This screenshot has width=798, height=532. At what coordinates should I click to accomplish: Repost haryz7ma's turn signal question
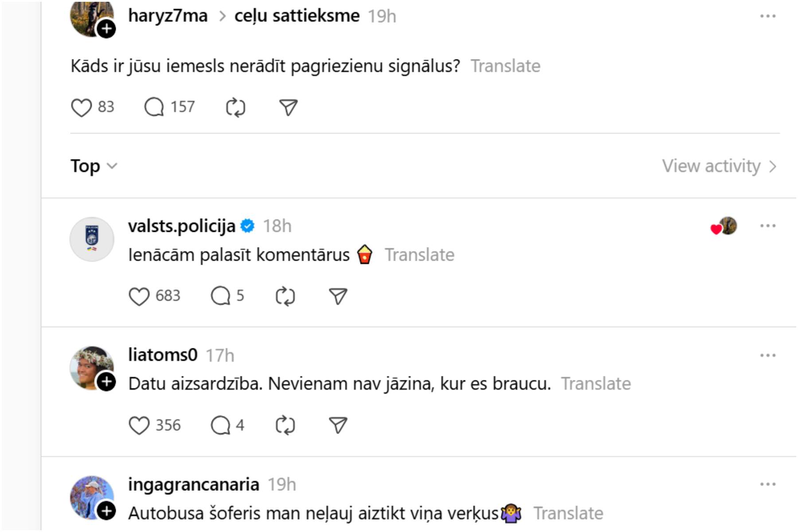pos(235,107)
